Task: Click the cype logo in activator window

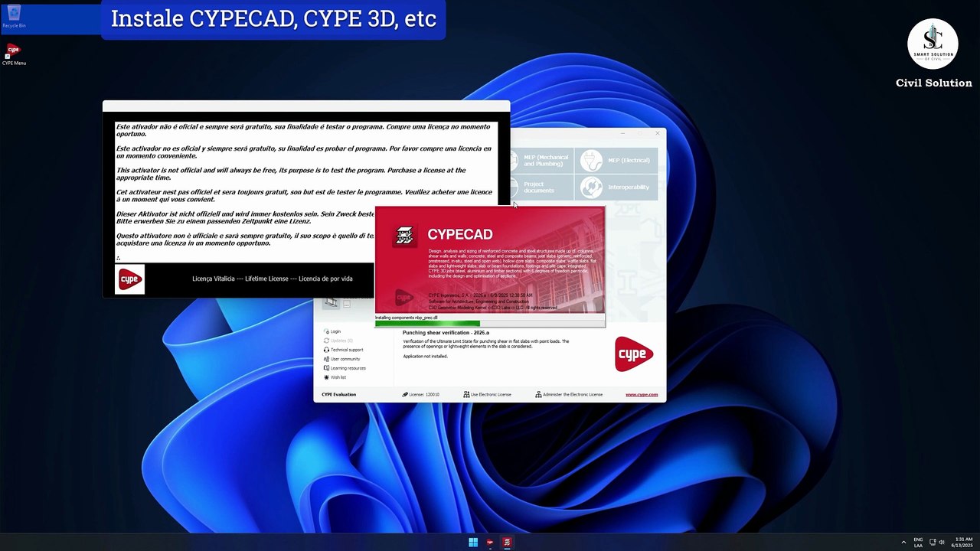Action: 130,279
